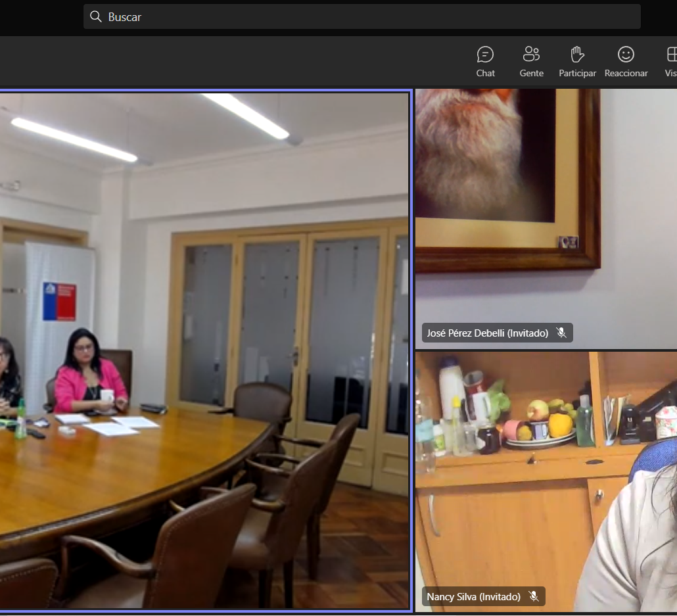This screenshot has width=677, height=616.
Task: Click the Reaccionar text label
Action: (x=626, y=73)
